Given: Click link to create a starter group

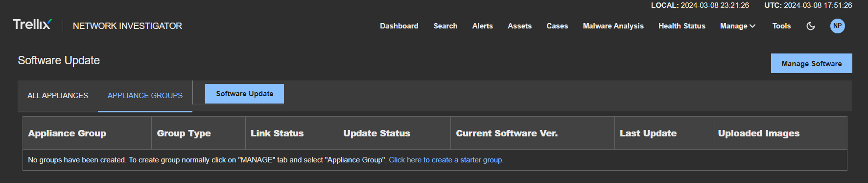Looking at the screenshot, I should coord(446,160).
